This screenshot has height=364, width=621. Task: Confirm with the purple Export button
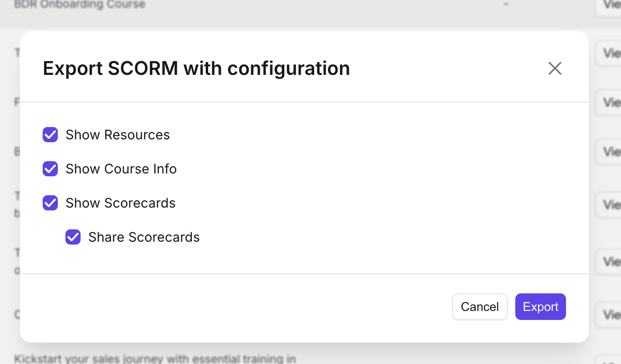click(x=540, y=307)
